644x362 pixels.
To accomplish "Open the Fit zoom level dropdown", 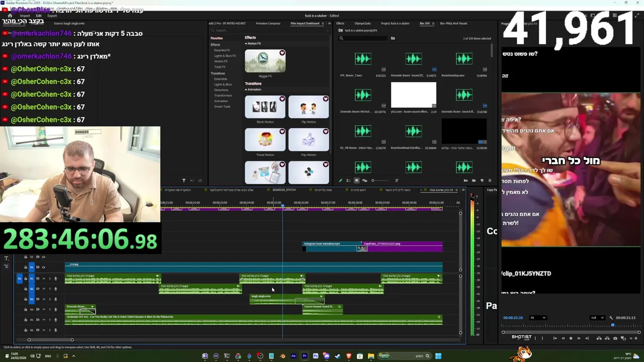I will [538, 317].
